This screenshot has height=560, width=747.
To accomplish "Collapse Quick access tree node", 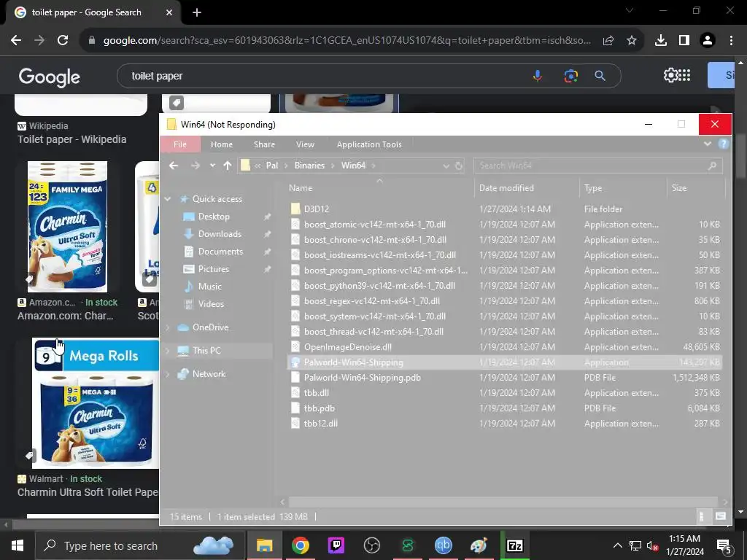I will click(168, 199).
